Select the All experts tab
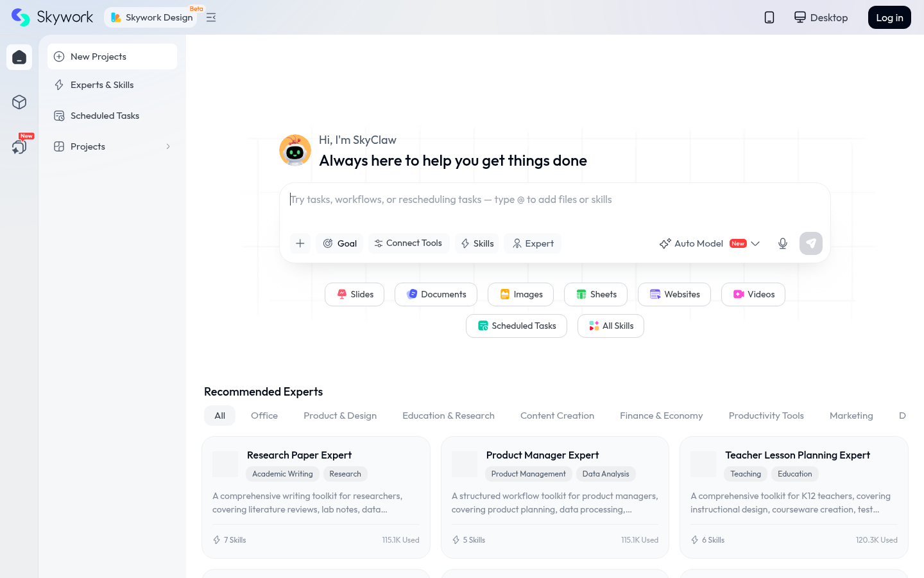Viewport: 924px width, 578px height. (219, 416)
